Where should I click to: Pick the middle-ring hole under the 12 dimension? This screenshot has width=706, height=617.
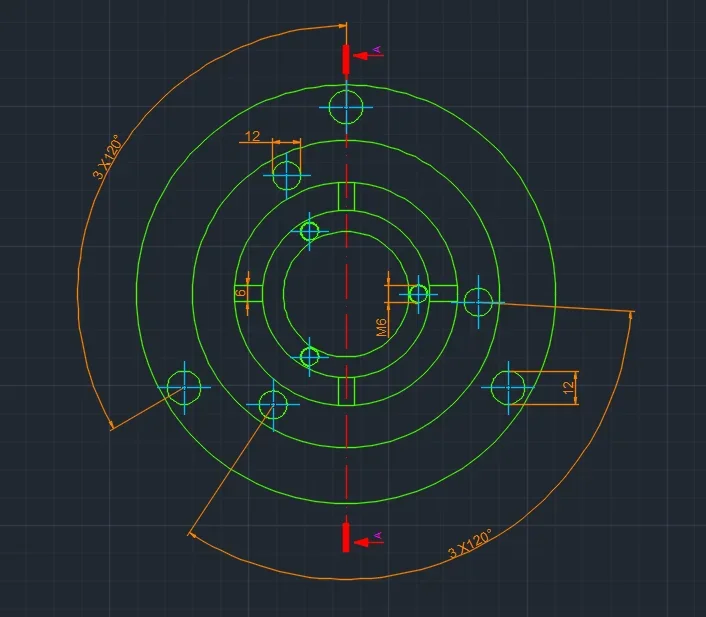(287, 175)
